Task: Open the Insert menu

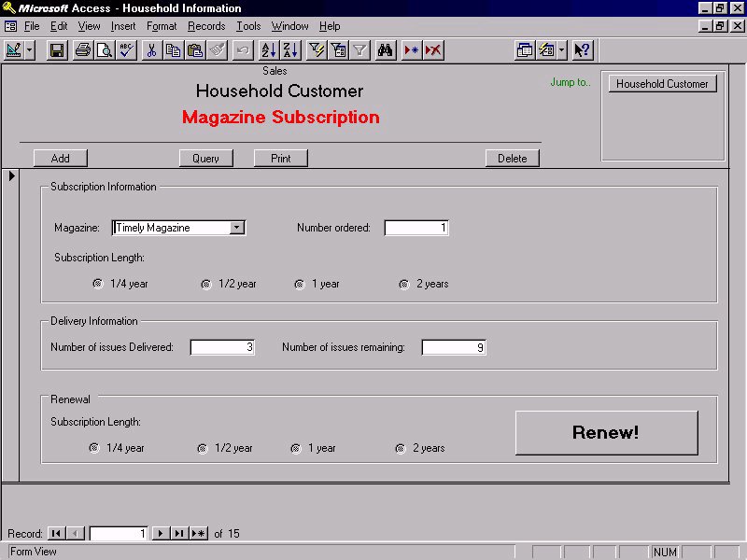Action: click(123, 26)
